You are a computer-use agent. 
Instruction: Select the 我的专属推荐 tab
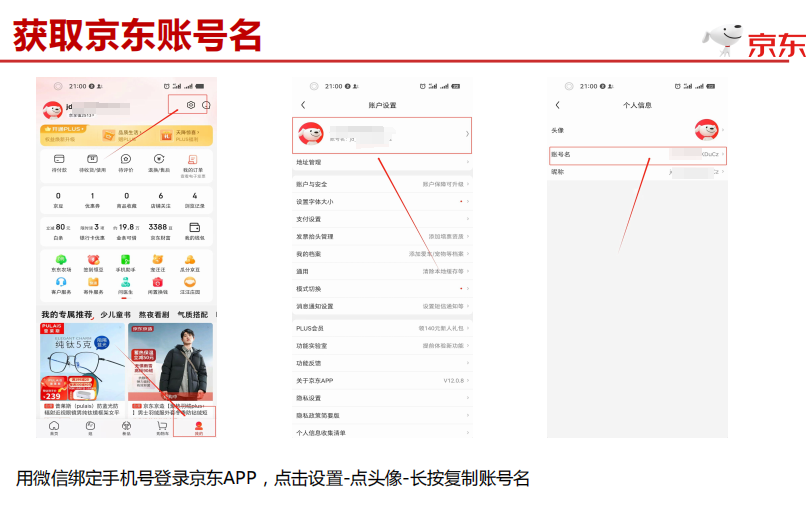pos(67,314)
